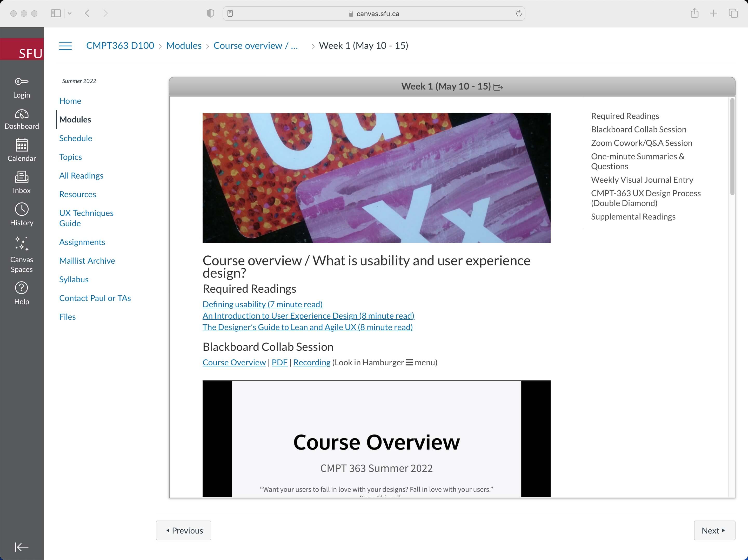Open Safari tab overview button

[x=733, y=13]
